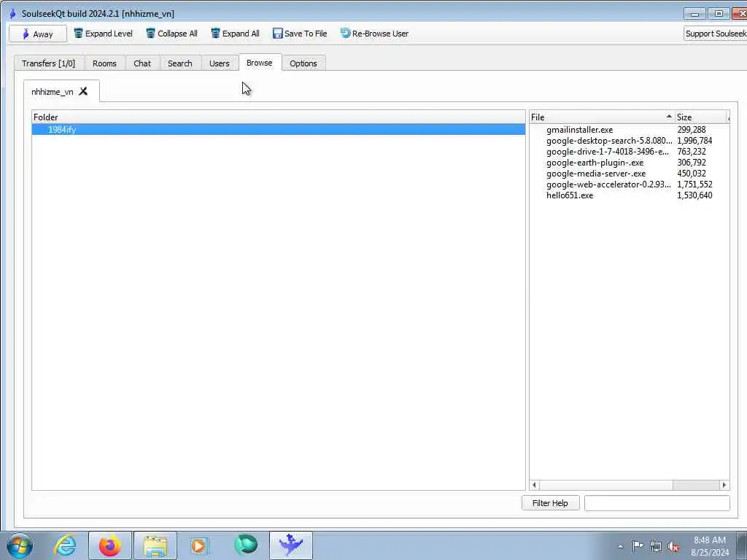Screen dimensions: 747x560
Task: Click the file list left scroll arrow
Action: [534, 485]
